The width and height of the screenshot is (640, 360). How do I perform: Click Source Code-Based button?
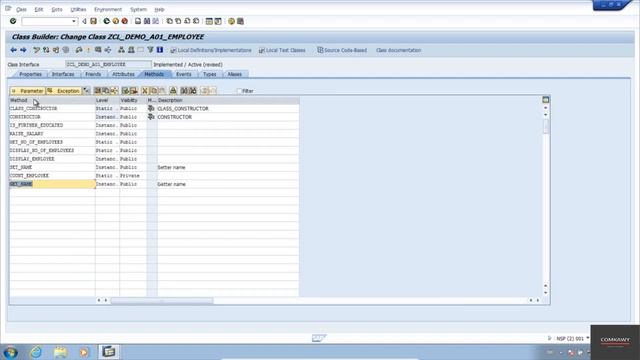pos(342,50)
